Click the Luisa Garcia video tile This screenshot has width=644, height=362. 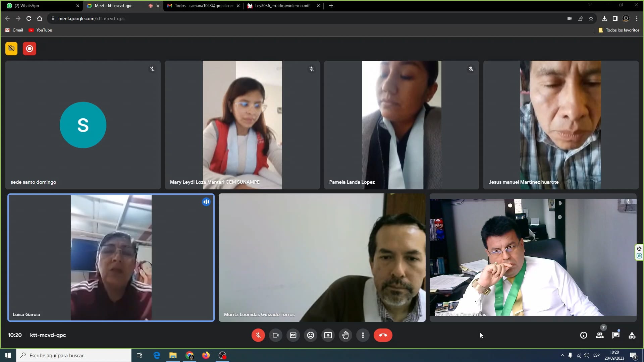click(111, 257)
